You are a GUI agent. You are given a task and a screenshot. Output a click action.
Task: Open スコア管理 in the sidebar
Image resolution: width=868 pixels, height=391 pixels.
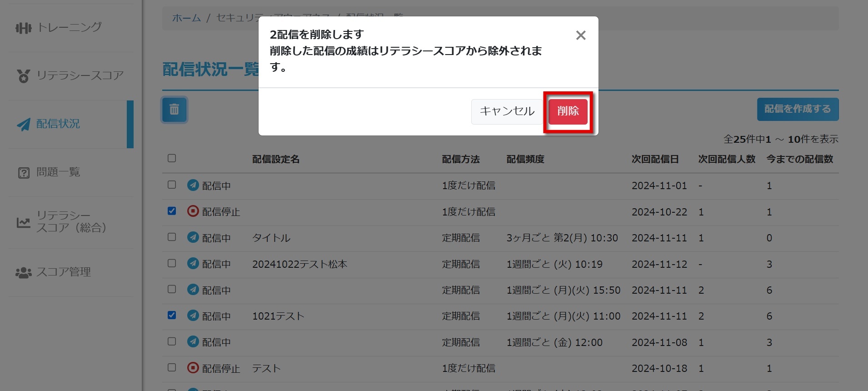click(64, 272)
